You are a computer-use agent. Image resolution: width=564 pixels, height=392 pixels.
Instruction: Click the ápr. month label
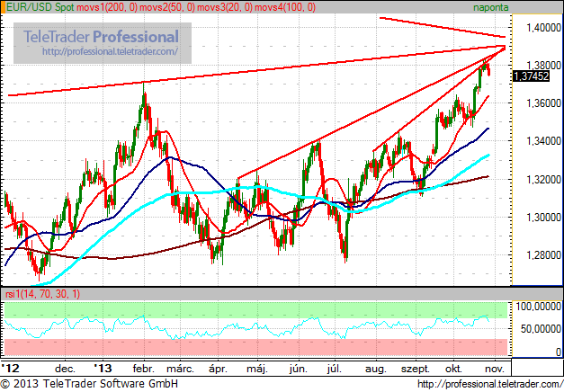point(218,369)
